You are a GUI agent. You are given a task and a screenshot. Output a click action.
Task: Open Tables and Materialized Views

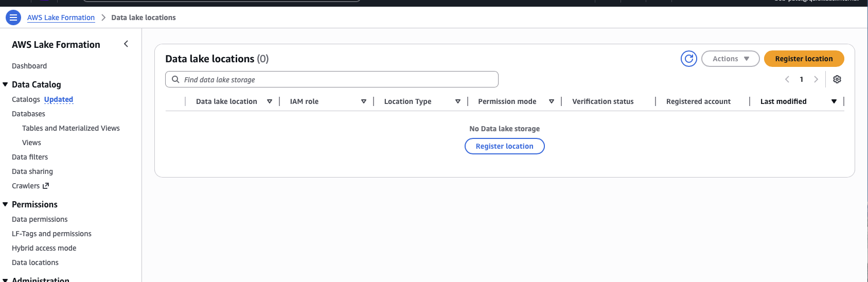71,128
